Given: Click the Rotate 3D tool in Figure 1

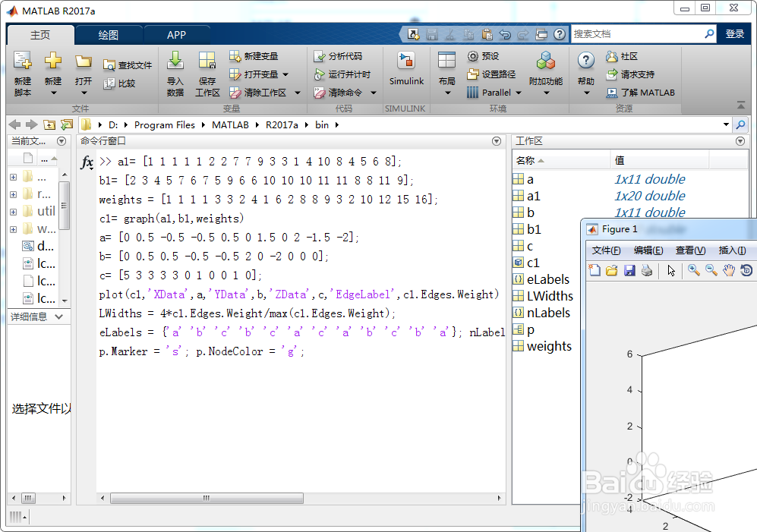Looking at the screenshot, I should tap(746, 270).
